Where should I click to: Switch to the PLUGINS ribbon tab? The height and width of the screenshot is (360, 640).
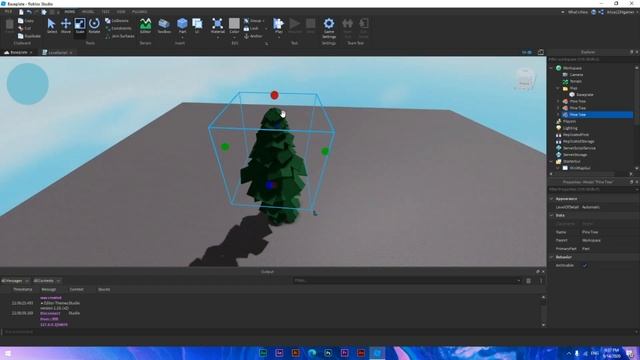pyautogui.click(x=139, y=12)
